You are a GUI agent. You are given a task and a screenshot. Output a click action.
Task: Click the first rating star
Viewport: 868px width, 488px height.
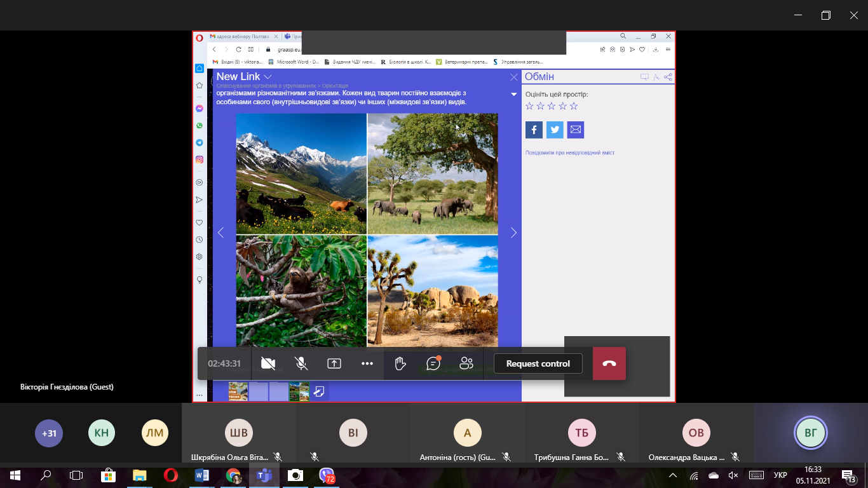click(x=530, y=106)
